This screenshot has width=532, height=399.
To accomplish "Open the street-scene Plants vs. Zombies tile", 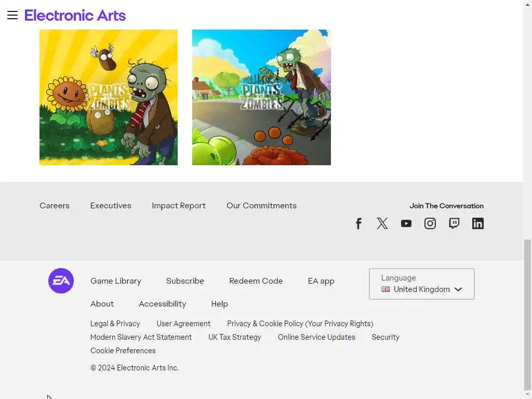I will pyautogui.click(x=261, y=97).
